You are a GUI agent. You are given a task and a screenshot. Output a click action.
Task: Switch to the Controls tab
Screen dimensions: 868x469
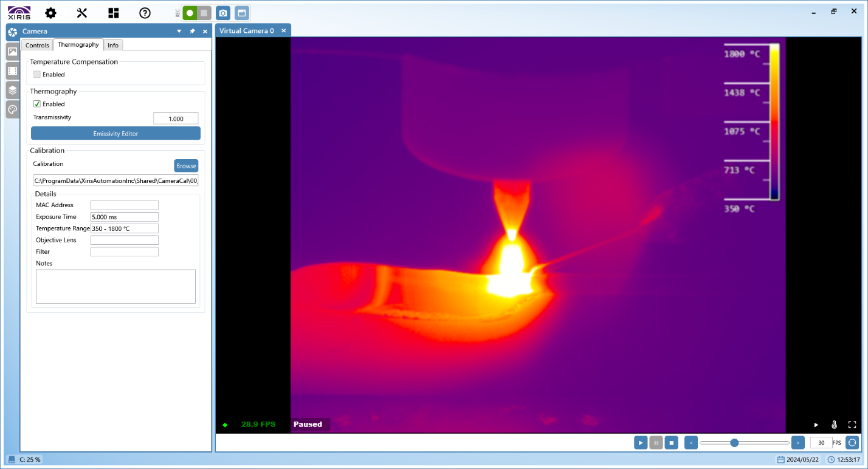[37, 45]
